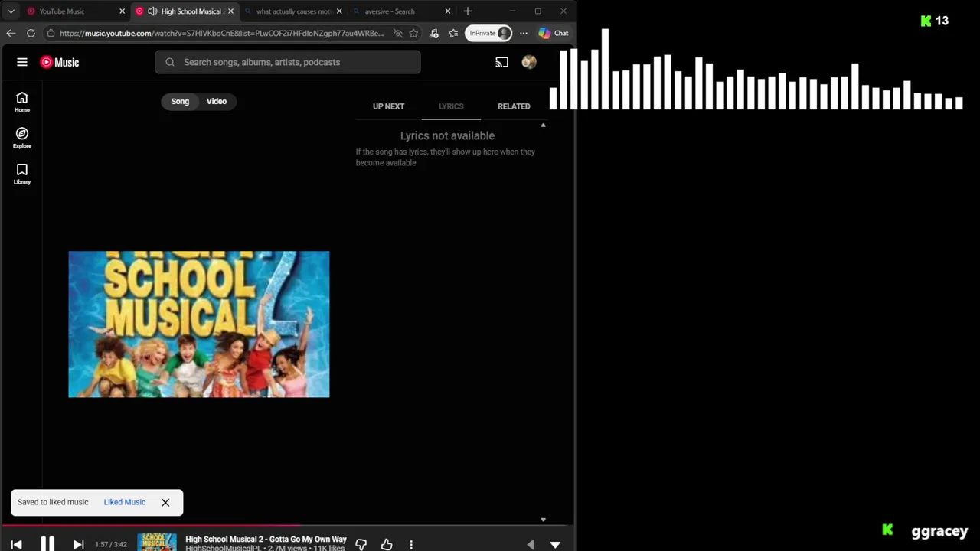Viewport: 980px width, 551px height.
Task: Open the account avatar menu
Action: point(529,62)
